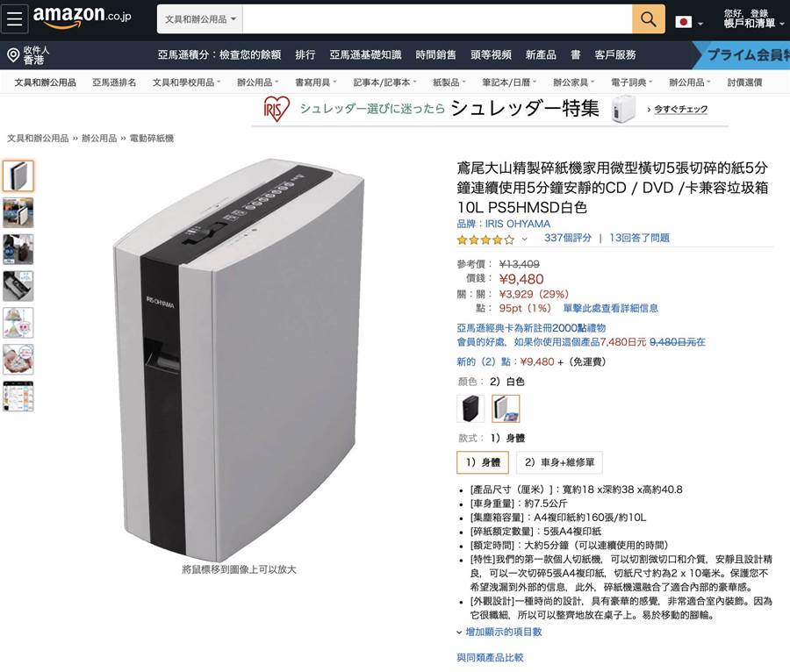Image resolution: width=790 pixels, height=672 pixels.
Task: Select the 身體 style option
Action: (x=483, y=462)
